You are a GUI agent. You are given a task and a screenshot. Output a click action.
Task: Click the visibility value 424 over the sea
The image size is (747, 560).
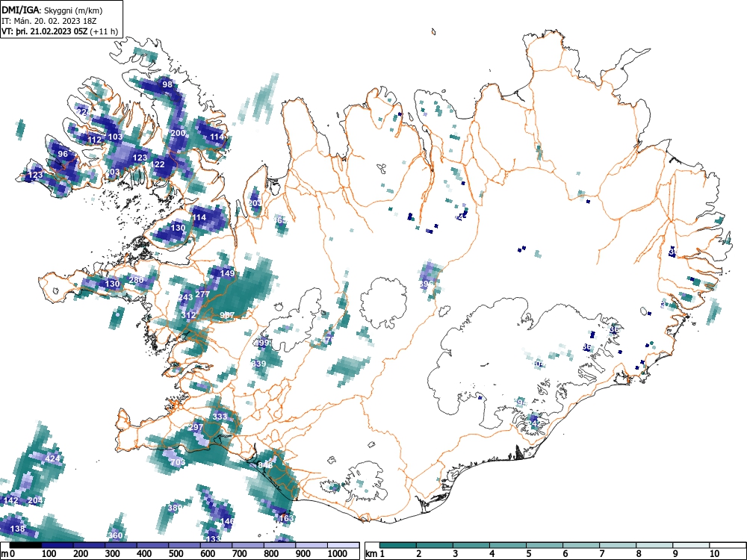click(x=52, y=458)
